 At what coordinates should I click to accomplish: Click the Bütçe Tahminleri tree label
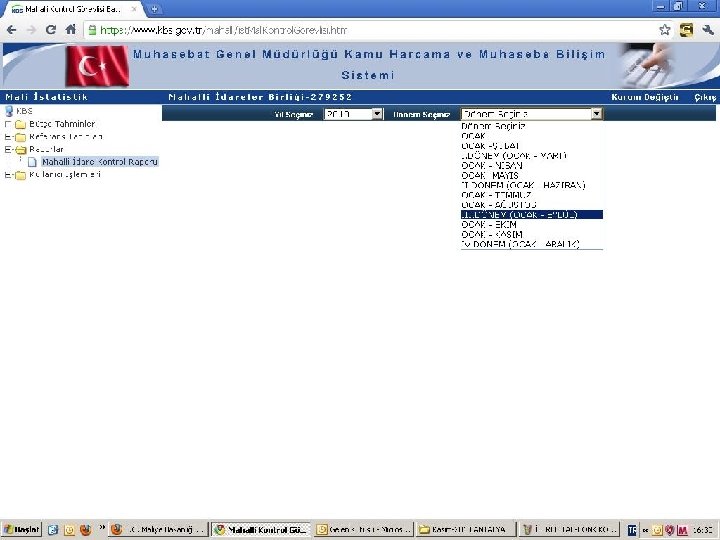[62, 124]
